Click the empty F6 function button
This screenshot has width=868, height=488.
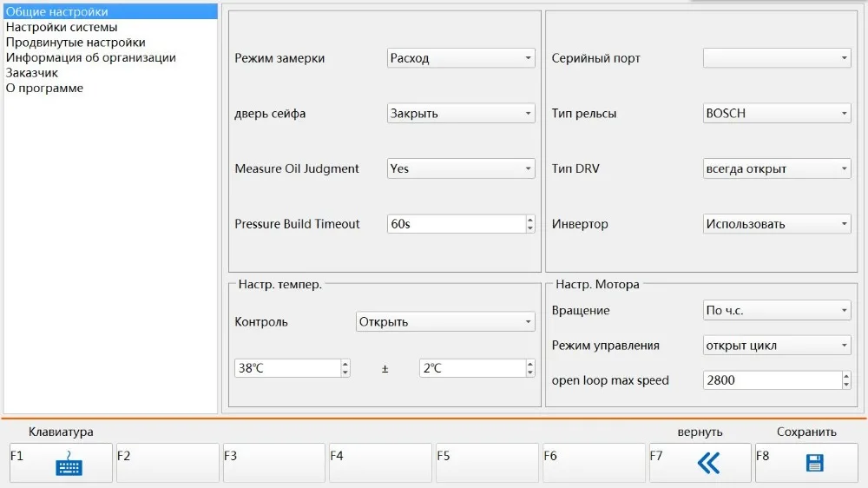coord(594,463)
